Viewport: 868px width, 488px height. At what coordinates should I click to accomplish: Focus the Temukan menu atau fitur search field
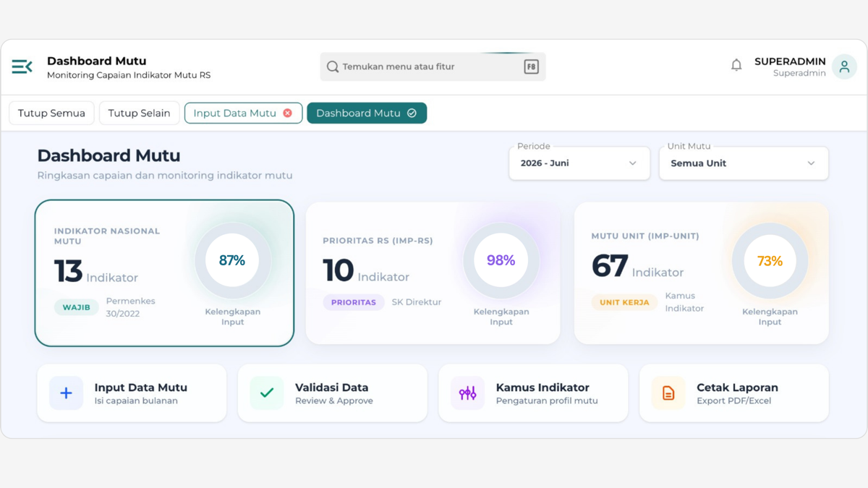click(x=433, y=67)
